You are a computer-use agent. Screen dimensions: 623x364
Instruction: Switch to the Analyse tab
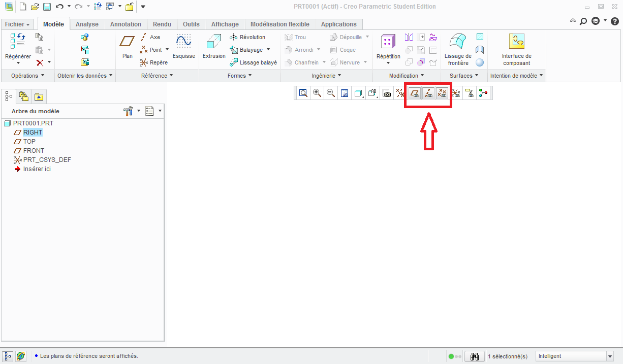pos(87,24)
